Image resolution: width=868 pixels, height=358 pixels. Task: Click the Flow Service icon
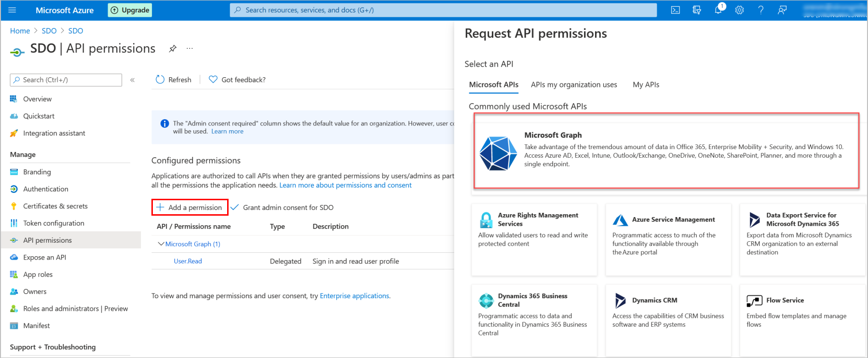pos(754,301)
